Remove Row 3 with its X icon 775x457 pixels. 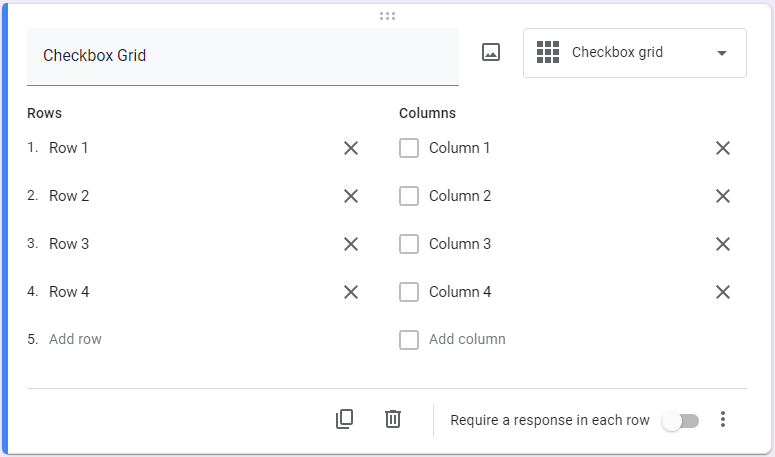click(x=351, y=244)
